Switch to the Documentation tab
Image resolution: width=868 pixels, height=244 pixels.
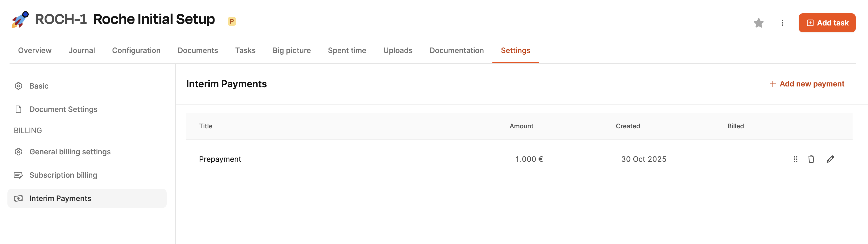[456, 50]
